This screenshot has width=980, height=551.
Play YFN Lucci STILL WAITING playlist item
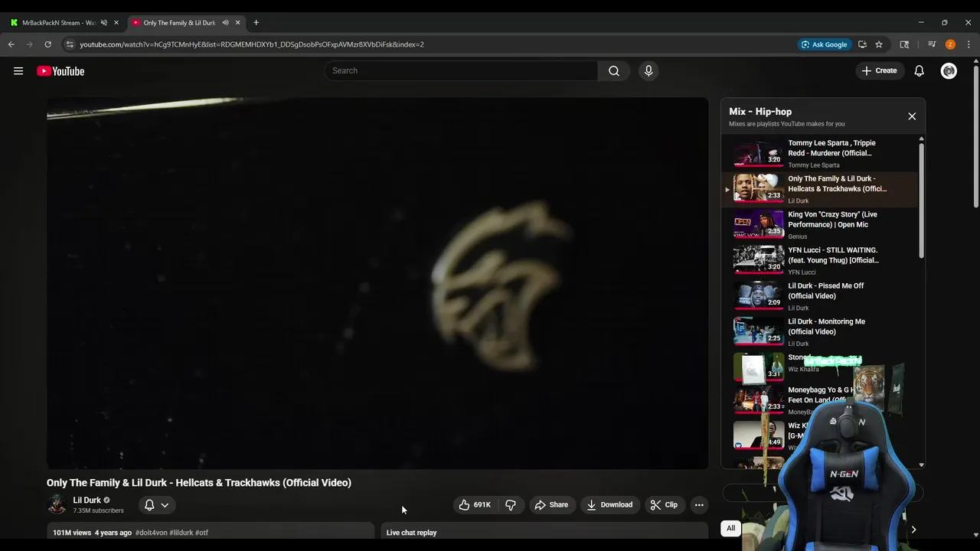tap(819, 261)
